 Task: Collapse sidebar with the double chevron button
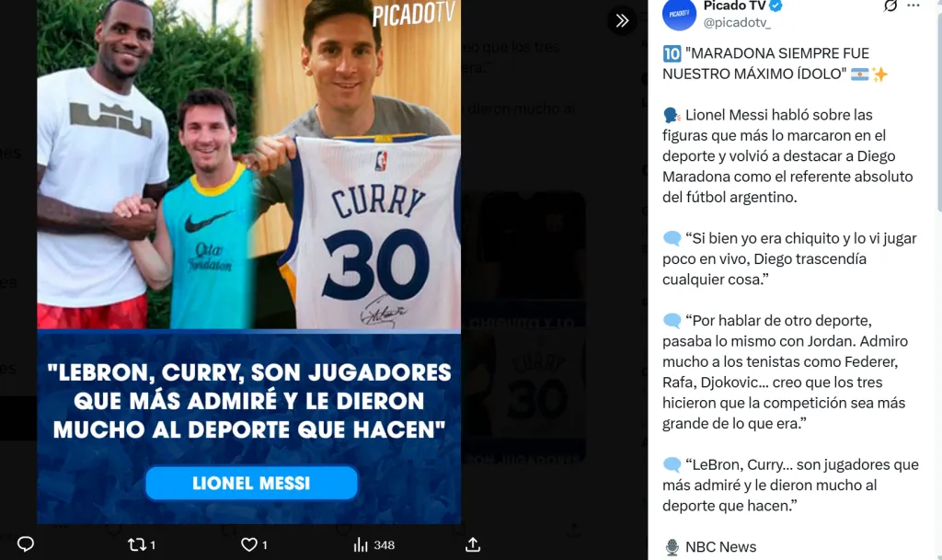[x=622, y=20]
